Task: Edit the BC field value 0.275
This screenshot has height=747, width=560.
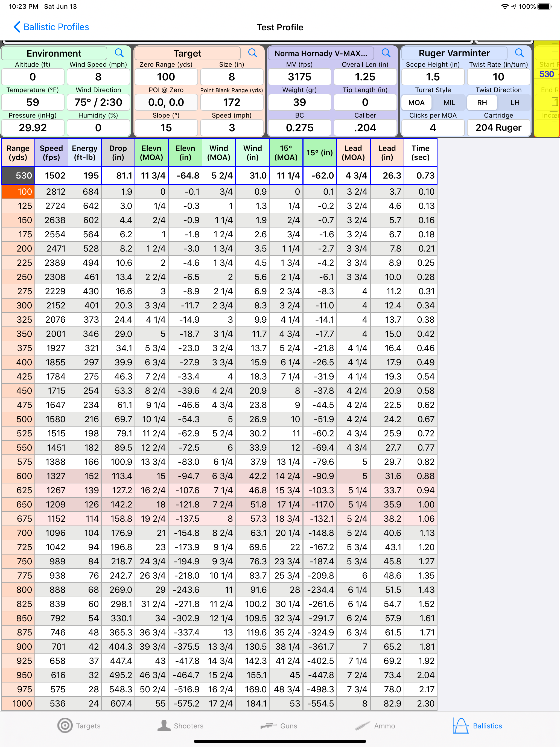Action: click(299, 128)
